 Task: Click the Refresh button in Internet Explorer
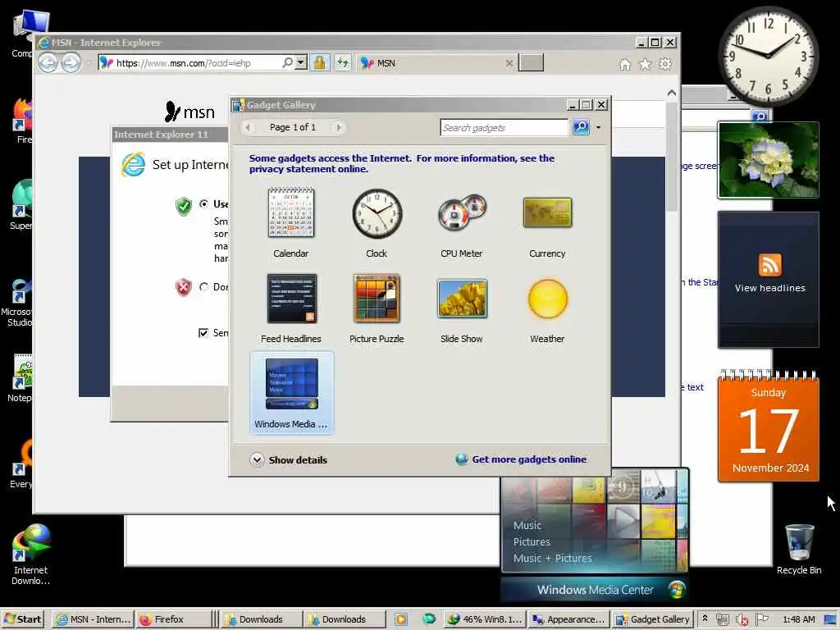342,62
